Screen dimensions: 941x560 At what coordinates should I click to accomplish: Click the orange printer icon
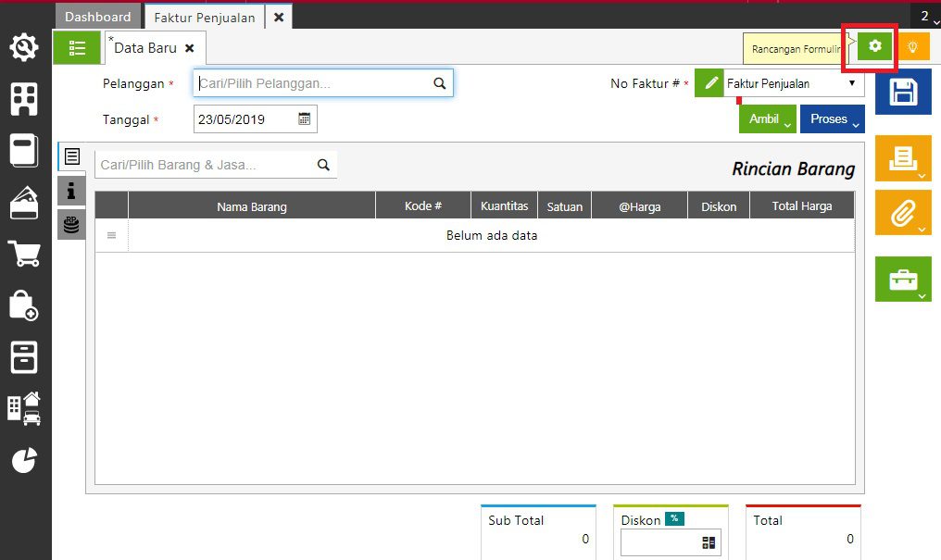point(902,158)
